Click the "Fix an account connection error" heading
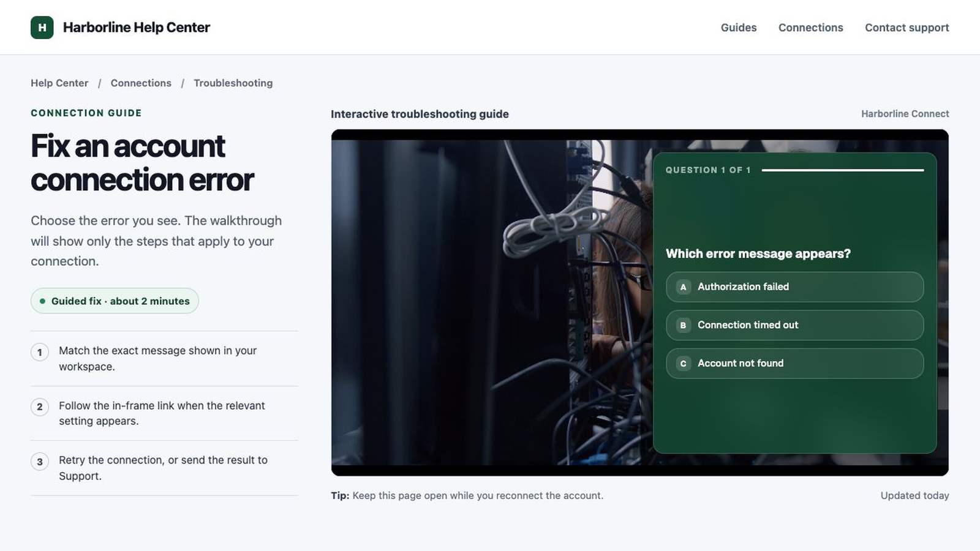This screenshot has height=551, width=980. point(142,163)
